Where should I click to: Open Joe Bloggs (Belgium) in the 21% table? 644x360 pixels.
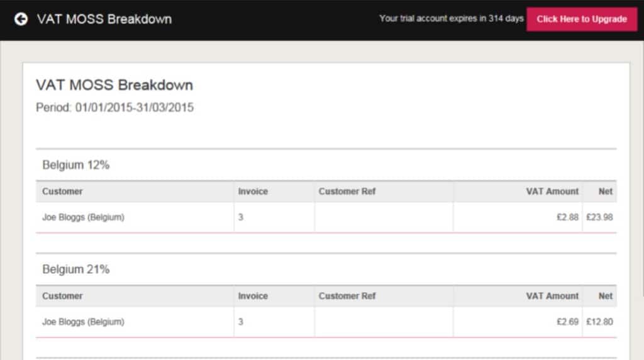click(83, 322)
